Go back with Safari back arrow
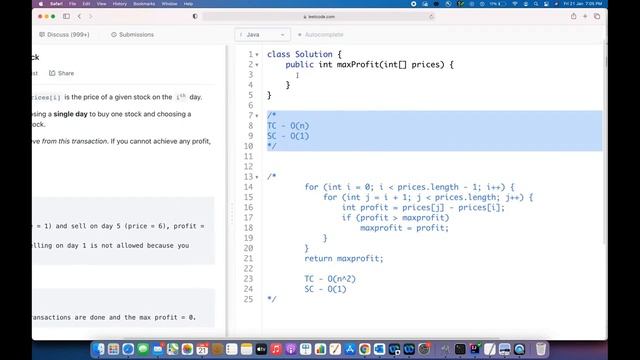The image size is (640, 360). [79, 16]
